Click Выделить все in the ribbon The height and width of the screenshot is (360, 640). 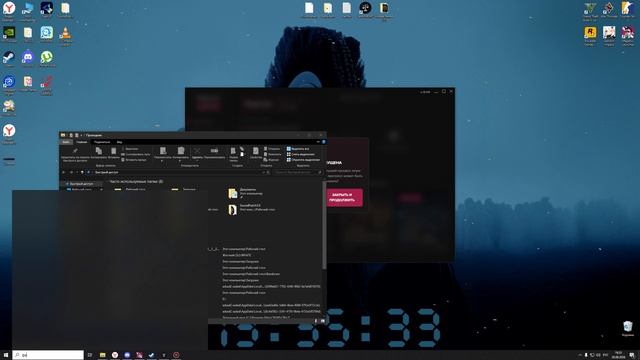[298, 149]
